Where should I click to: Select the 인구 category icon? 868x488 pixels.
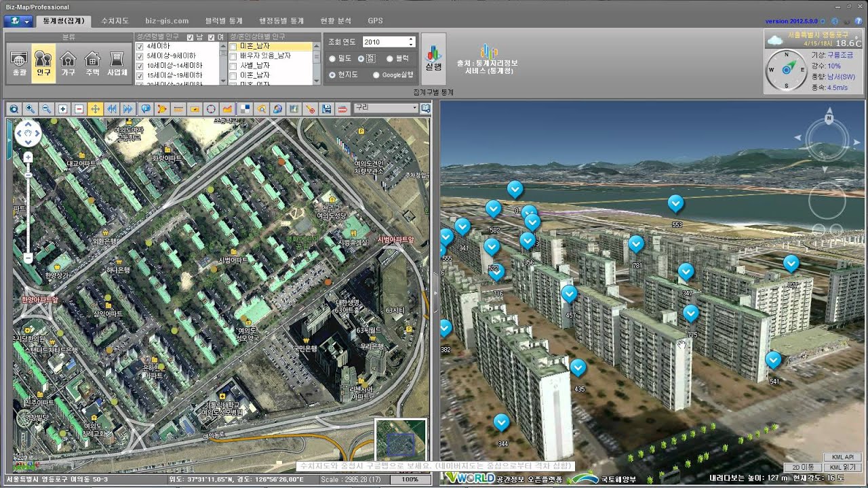coord(43,63)
